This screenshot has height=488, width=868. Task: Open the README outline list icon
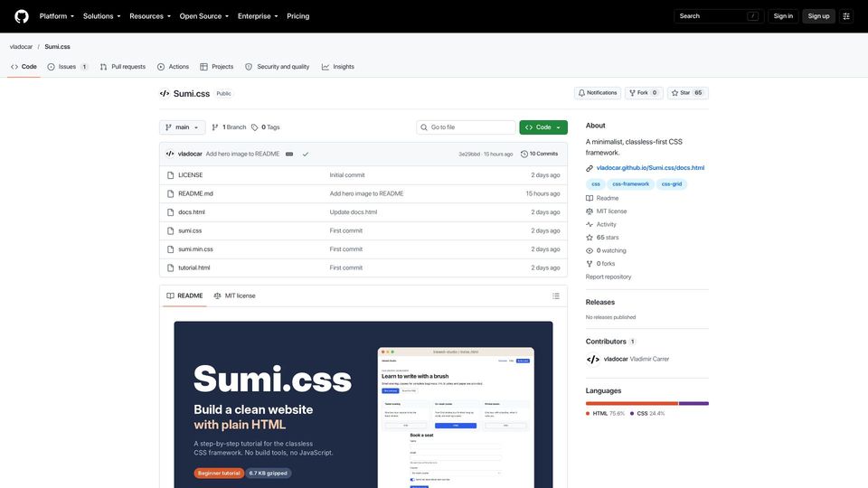[556, 296]
